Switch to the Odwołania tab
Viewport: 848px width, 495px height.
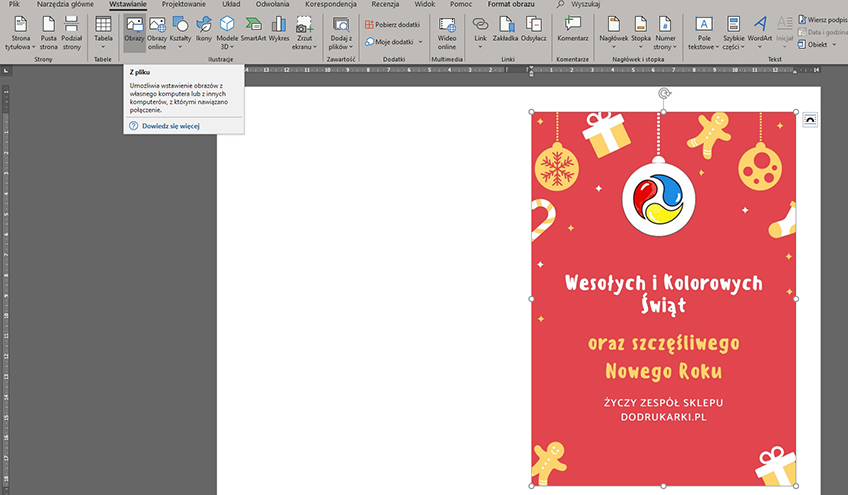(273, 4)
